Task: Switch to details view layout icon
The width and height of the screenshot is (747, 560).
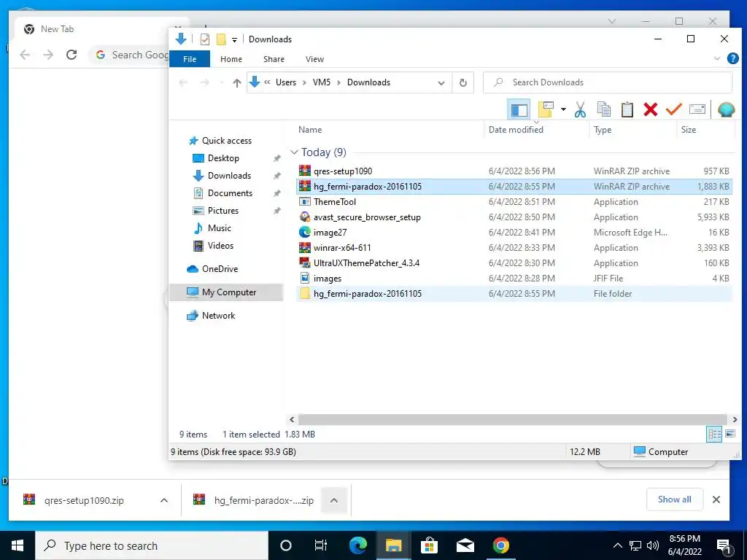Action: pos(714,434)
